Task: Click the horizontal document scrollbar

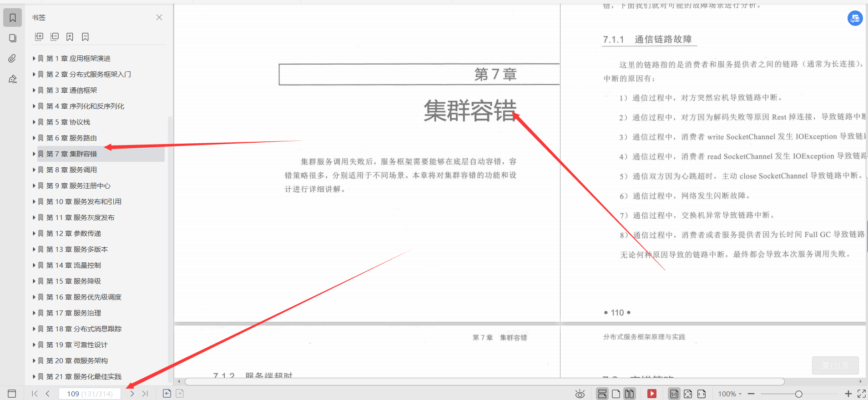Action: (x=484, y=381)
